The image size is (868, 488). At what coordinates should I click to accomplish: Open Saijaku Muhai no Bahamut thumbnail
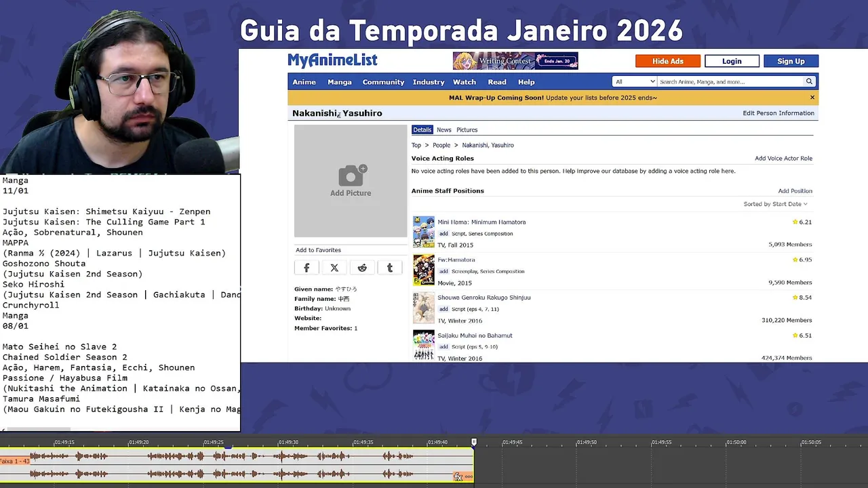[424, 344]
